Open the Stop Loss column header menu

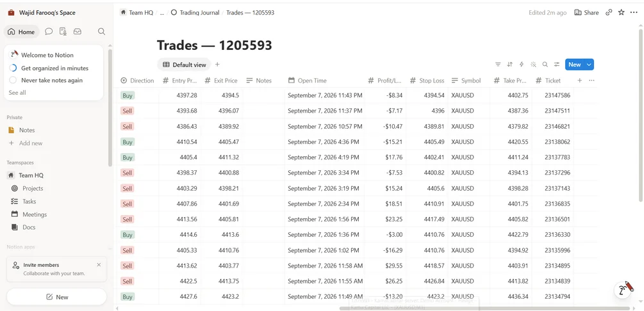pyautogui.click(x=427, y=81)
